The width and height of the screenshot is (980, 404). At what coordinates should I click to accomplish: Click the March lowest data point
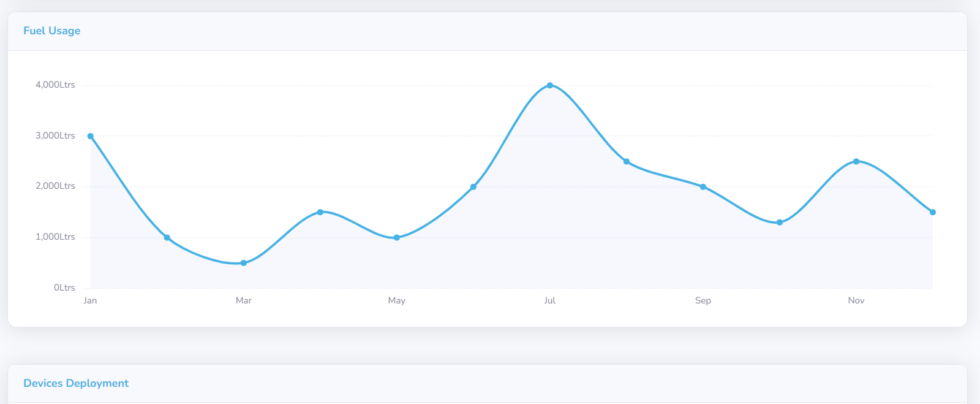click(x=244, y=263)
